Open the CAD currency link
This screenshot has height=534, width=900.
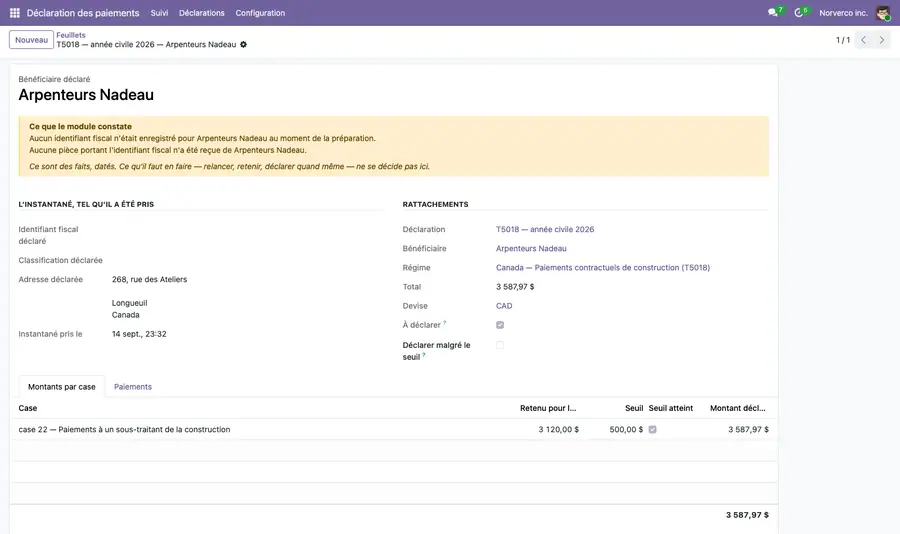504,306
